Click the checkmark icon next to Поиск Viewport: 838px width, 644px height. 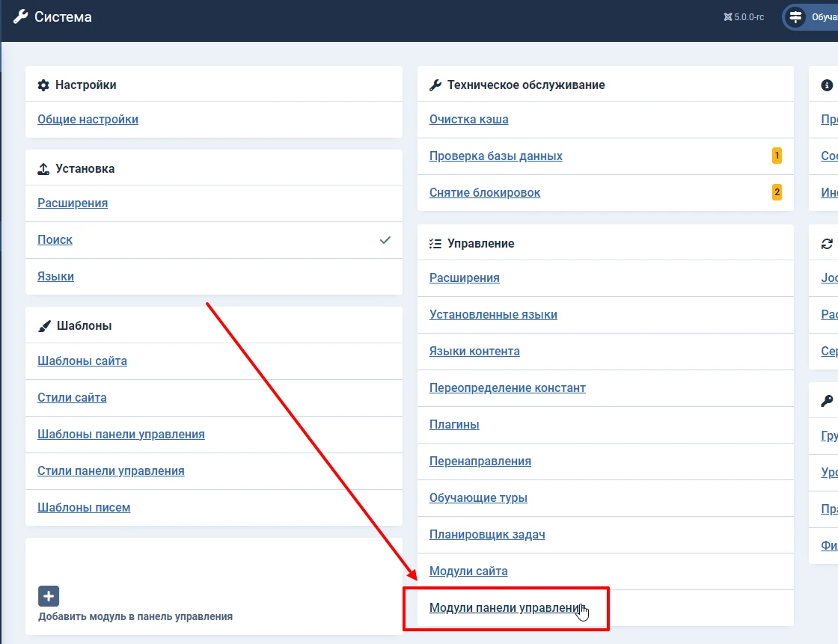[385, 240]
